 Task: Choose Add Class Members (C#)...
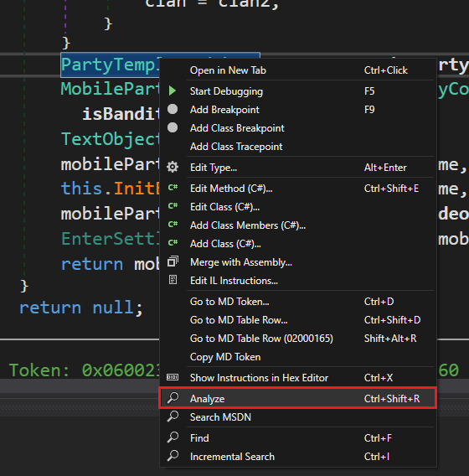tap(298, 225)
